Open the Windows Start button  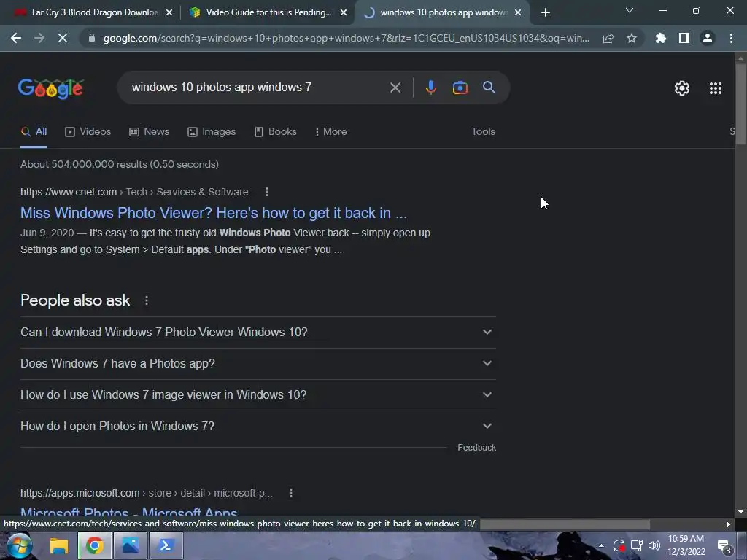(19, 545)
